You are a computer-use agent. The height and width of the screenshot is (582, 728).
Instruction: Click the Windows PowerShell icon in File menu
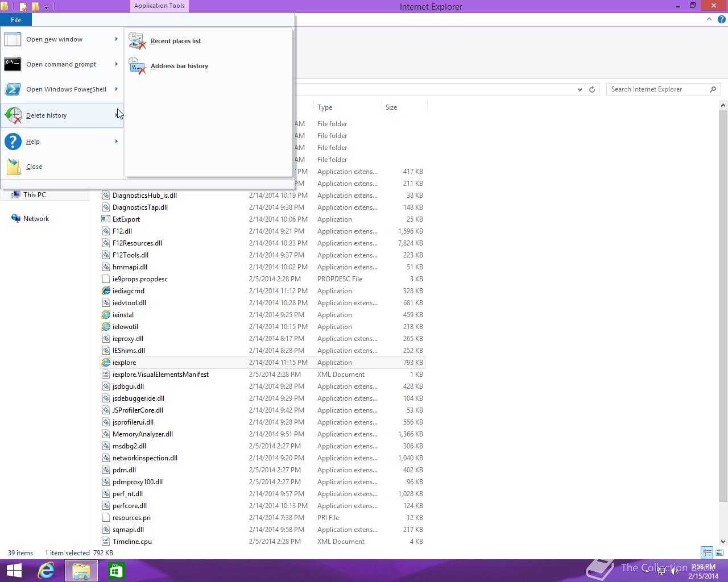click(x=13, y=89)
